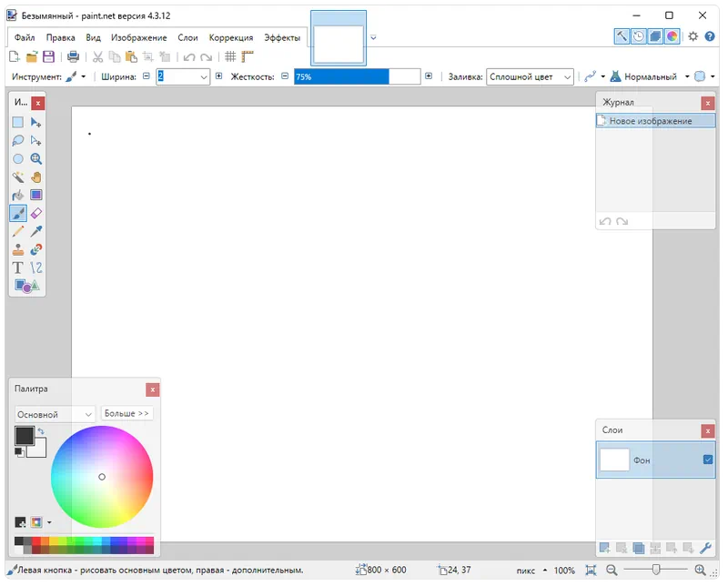728x586 pixels.
Task: Open the selection clipping mode dropdown
Action: pyautogui.click(x=713, y=76)
